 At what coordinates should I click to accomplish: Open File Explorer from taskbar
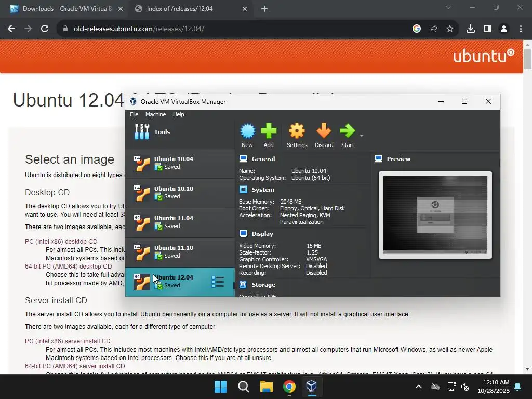(267, 387)
